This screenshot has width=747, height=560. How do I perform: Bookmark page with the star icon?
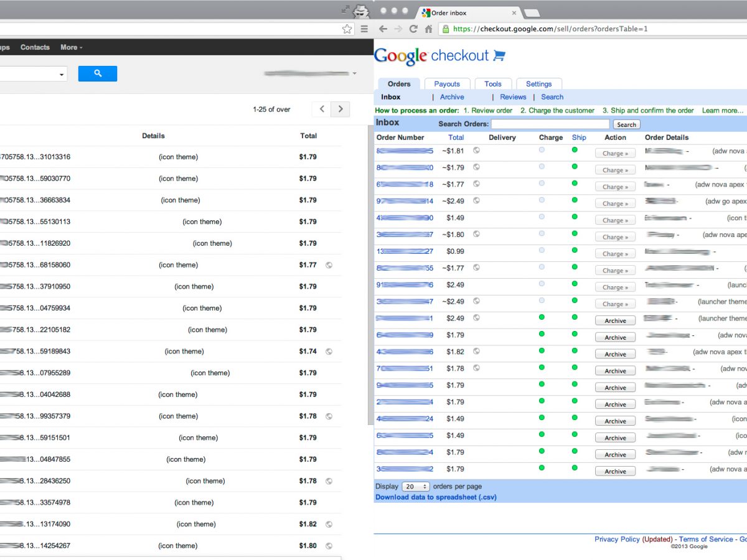point(347,29)
